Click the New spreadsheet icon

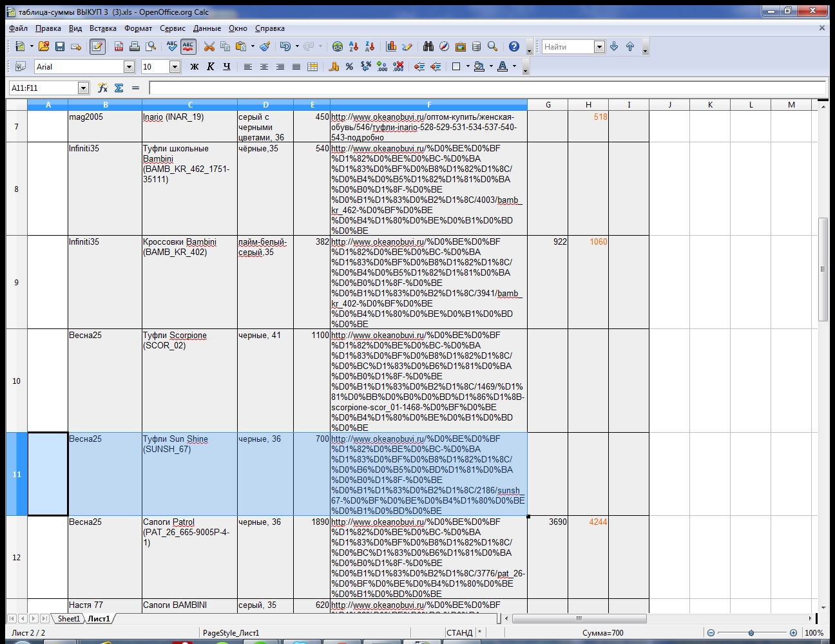20,46
